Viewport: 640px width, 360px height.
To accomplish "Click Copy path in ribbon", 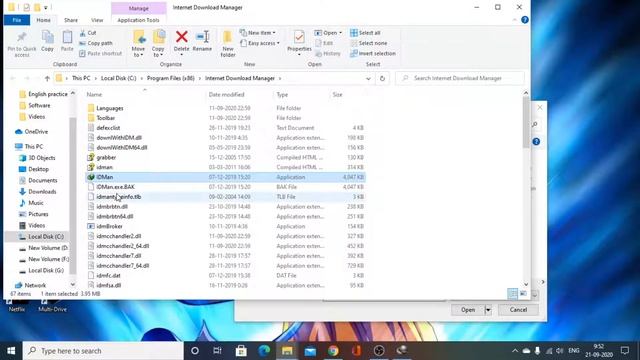I will point(96,43).
